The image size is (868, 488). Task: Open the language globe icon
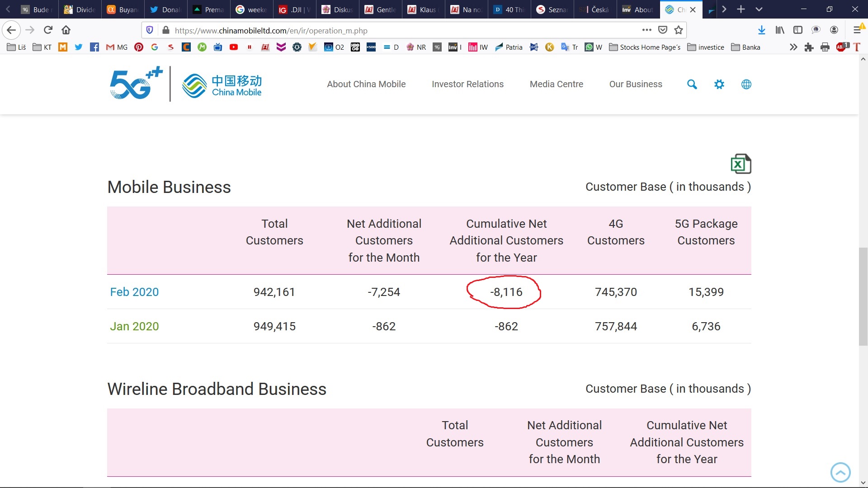[x=746, y=84]
